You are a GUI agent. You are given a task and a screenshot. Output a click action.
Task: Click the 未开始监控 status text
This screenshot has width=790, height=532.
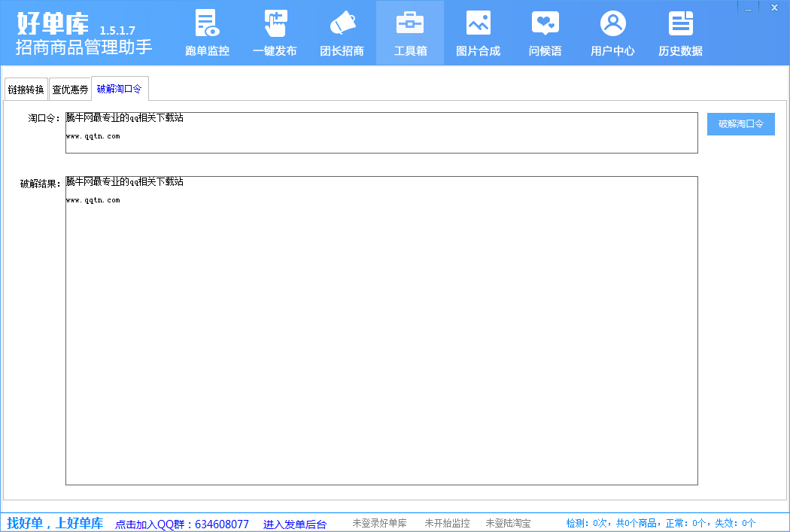pos(447,524)
